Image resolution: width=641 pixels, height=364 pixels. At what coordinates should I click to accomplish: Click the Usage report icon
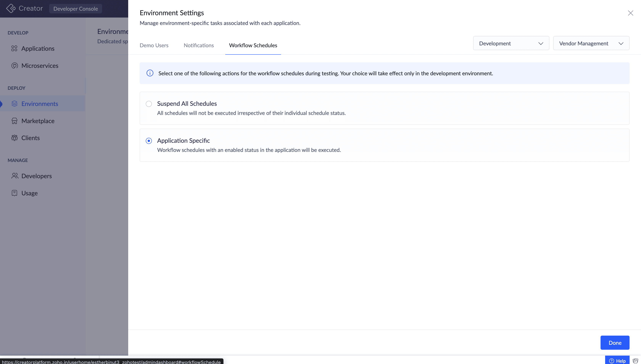(x=14, y=193)
